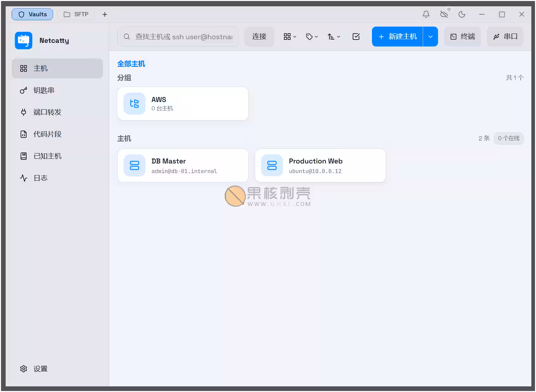This screenshot has height=392, width=536.
Task: Toggle multi-select checkbox mode
Action: [x=356, y=37]
